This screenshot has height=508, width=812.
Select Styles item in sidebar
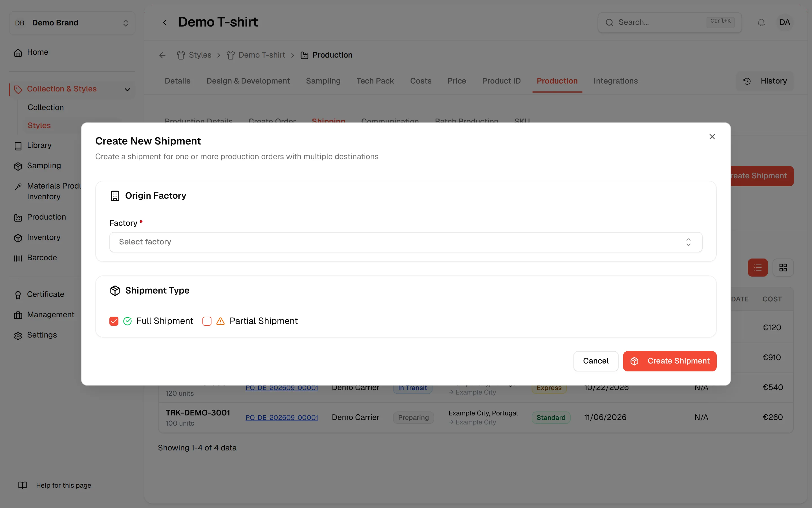pyautogui.click(x=39, y=126)
